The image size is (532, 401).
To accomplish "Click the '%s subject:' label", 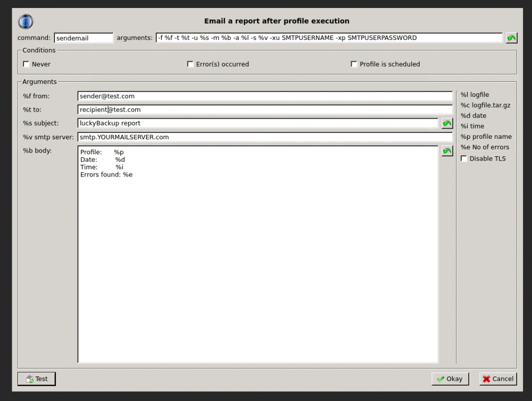I will [41, 123].
